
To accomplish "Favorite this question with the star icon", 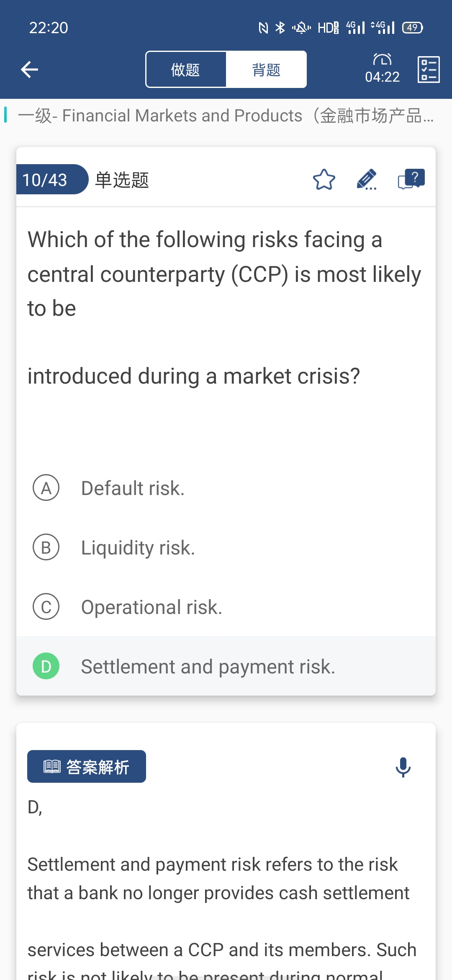I will 324,180.
